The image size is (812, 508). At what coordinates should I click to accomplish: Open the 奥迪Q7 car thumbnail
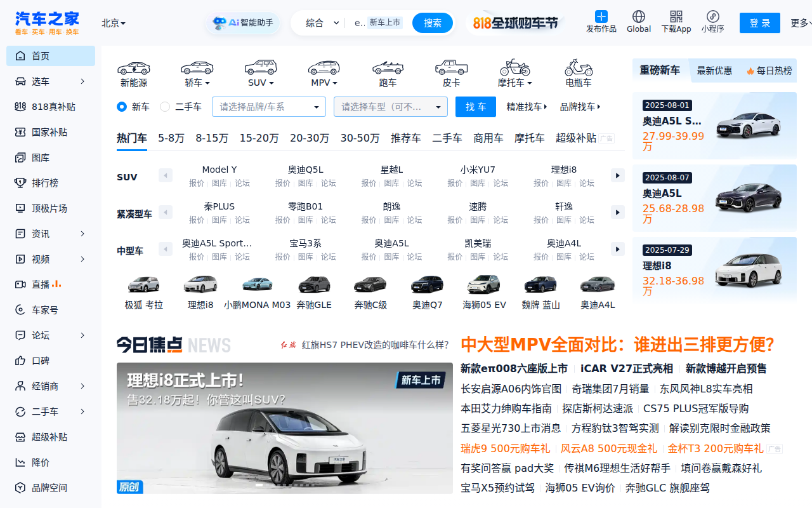pos(428,293)
